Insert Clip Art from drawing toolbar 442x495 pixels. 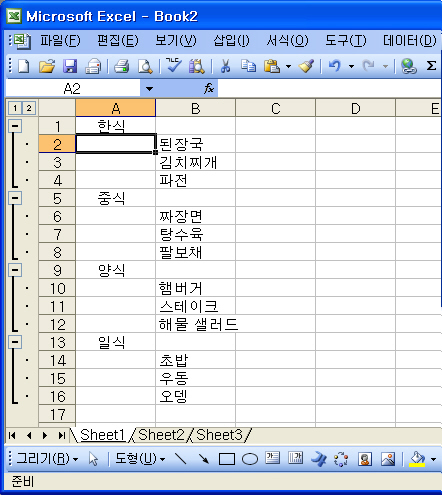click(365, 459)
